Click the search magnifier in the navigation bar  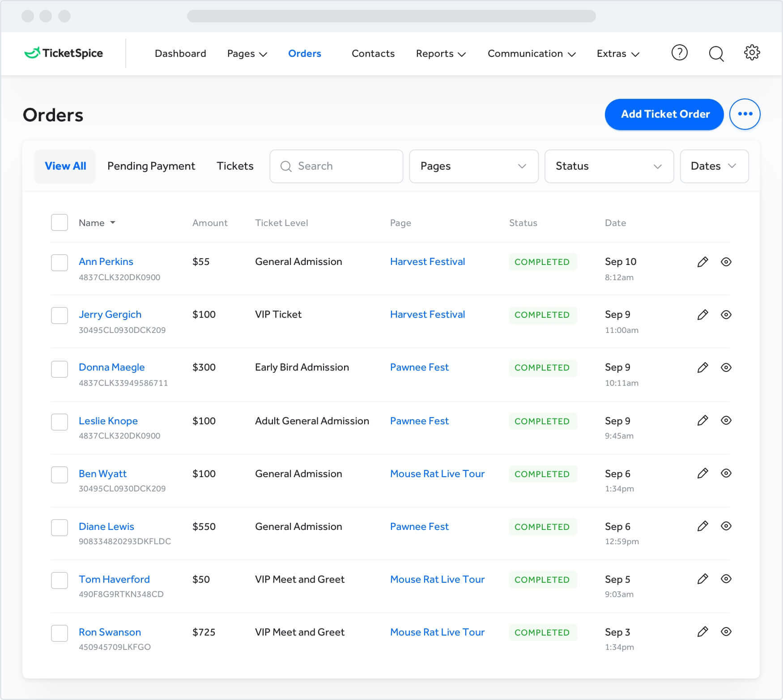point(716,53)
